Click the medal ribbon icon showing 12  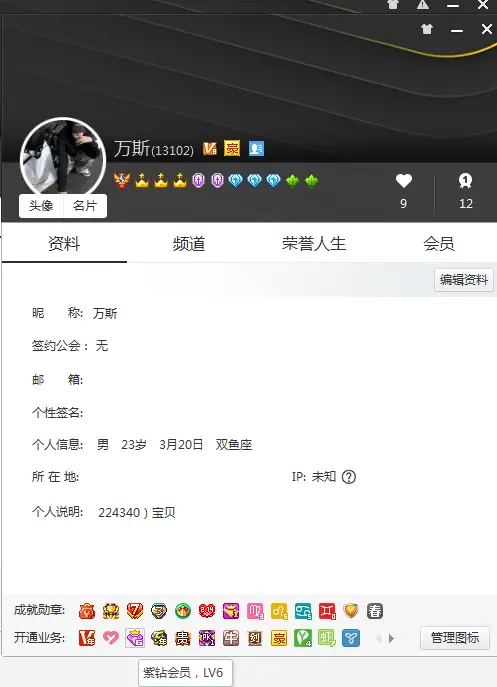coord(465,181)
